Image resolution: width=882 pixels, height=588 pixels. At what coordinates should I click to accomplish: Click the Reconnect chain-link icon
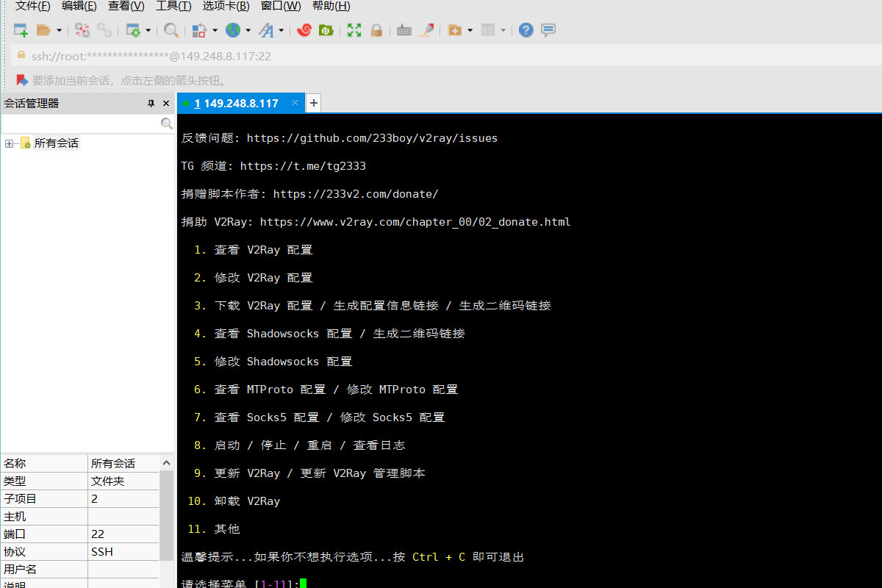pyautogui.click(x=104, y=30)
